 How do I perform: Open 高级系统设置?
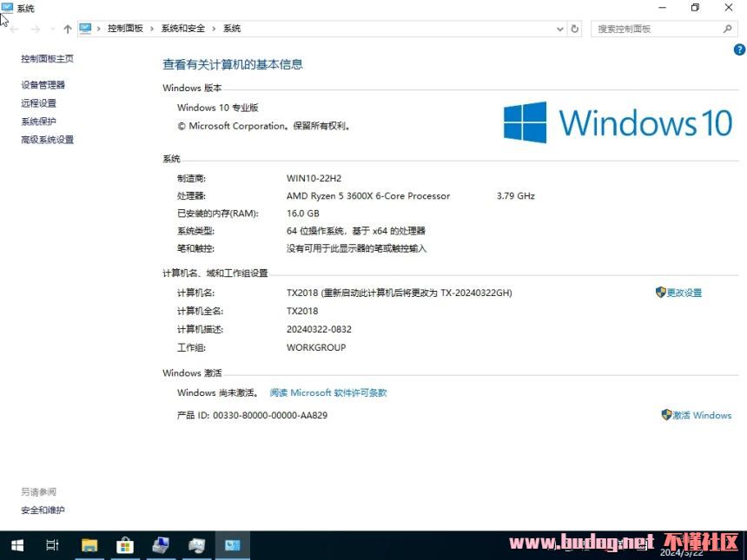(47, 140)
